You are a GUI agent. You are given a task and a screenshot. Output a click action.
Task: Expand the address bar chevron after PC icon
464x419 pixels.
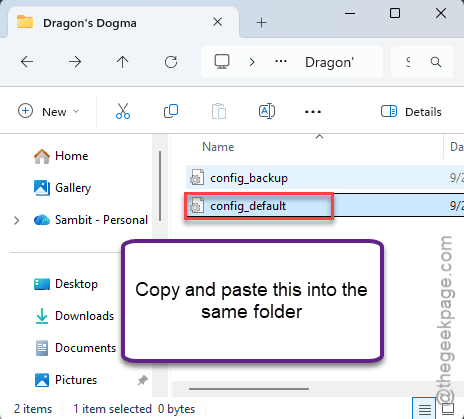click(252, 62)
